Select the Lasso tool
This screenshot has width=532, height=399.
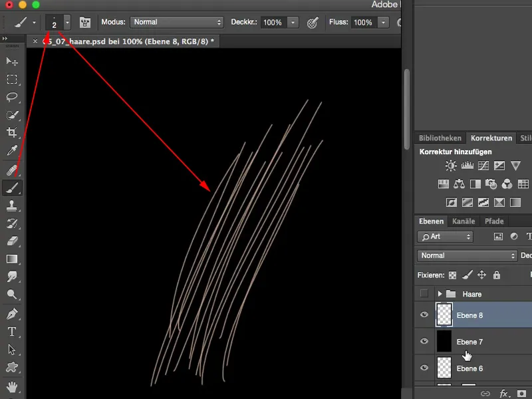point(12,96)
